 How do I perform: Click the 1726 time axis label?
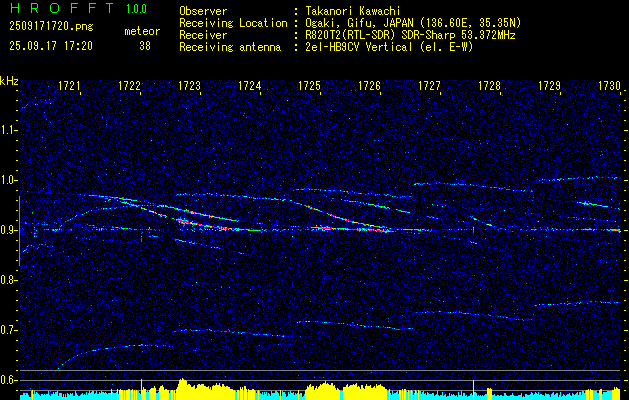369,87
